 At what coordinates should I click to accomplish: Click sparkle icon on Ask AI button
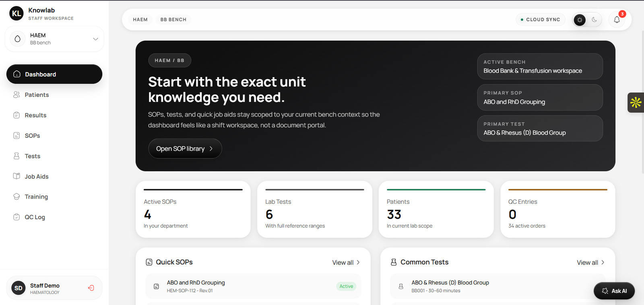(x=605, y=291)
